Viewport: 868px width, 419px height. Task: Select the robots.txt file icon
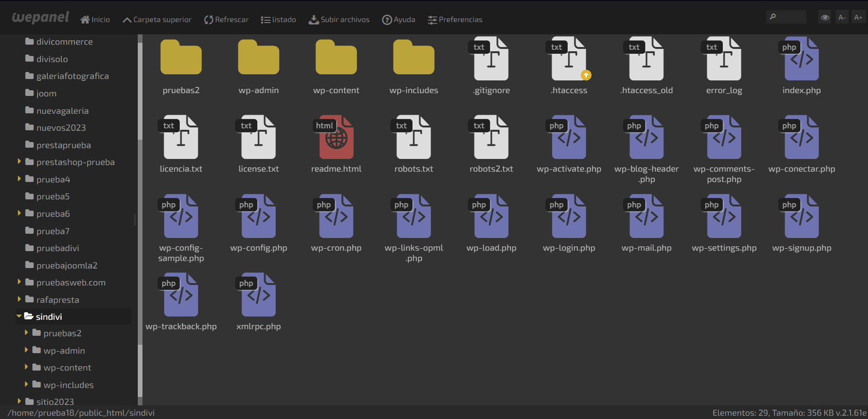point(413,137)
